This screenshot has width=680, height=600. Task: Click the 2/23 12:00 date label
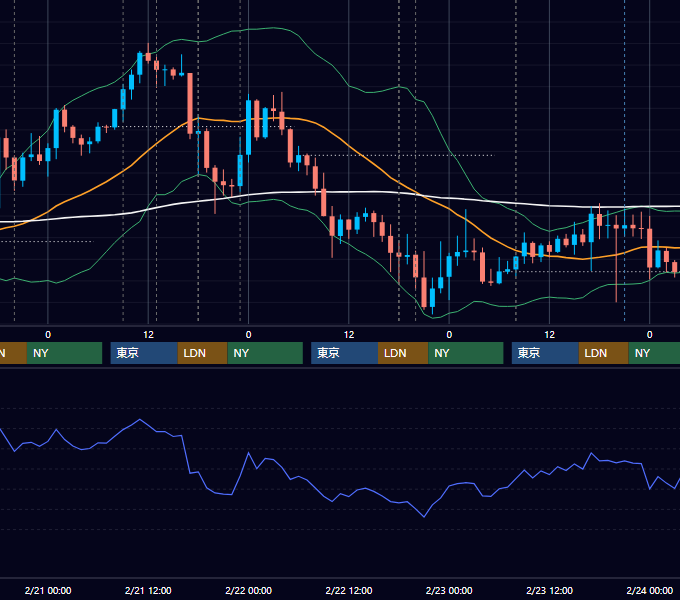[549, 590]
